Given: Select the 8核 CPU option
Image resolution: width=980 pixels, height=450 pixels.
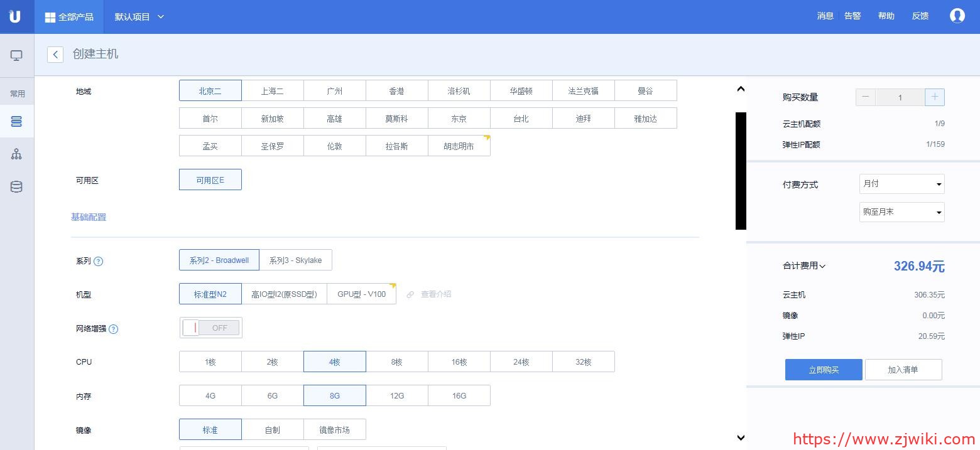Looking at the screenshot, I should coord(396,362).
